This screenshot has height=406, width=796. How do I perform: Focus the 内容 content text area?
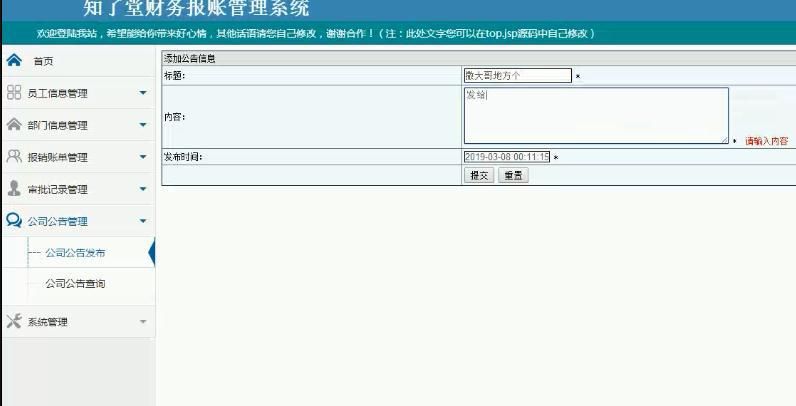click(596, 116)
